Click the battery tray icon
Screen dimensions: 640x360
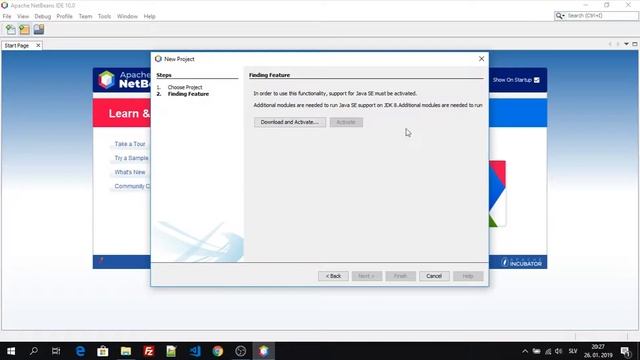pos(536,351)
